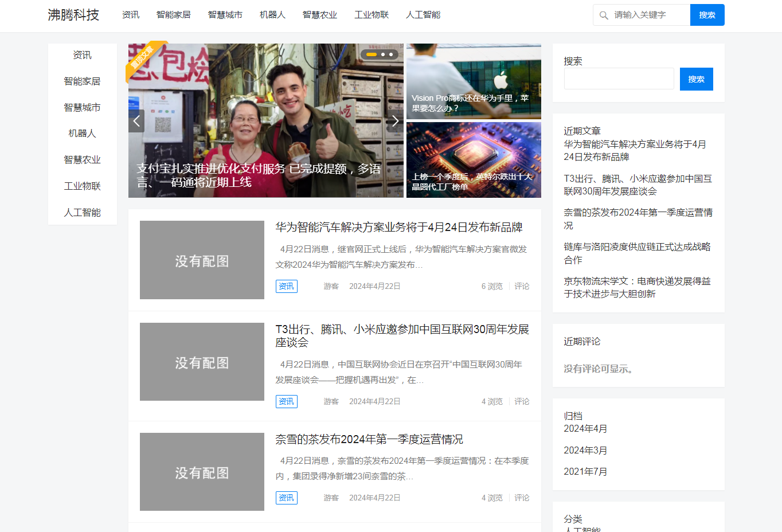Open 英特尔 晶圆代工厂 article thumbnail
782x532 pixels.
pyautogui.click(x=474, y=160)
